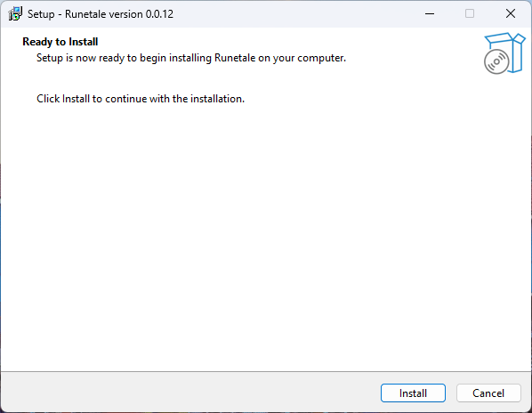Click the greyed-out maximize button
The width and height of the screenshot is (532, 413).
coord(470,14)
